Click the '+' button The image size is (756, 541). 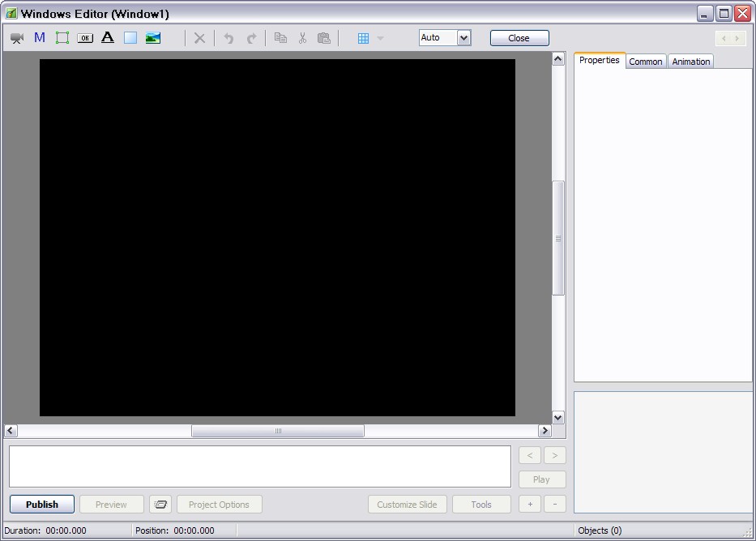pyautogui.click(x=530, y=505)
